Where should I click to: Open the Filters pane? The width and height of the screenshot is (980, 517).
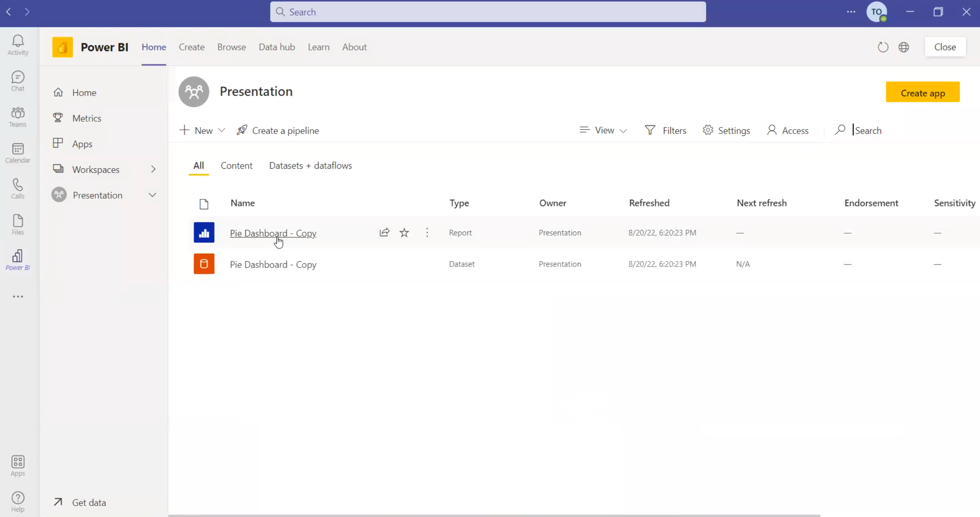666,131
